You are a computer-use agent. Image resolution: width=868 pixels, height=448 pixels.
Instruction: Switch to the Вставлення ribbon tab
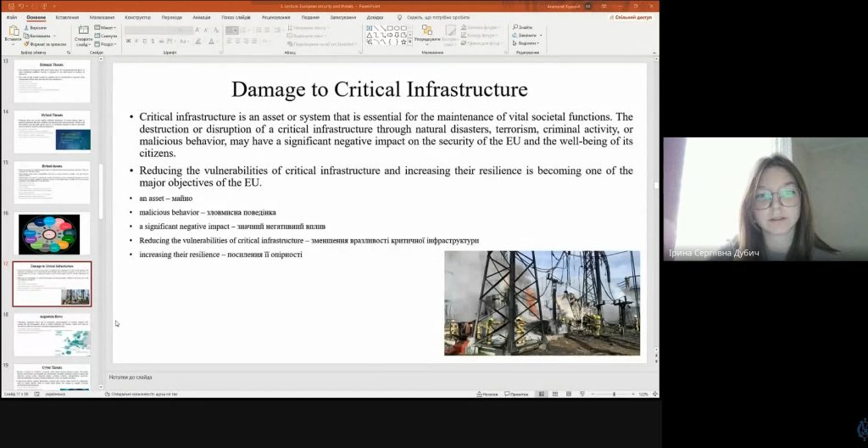pyautogui.click(x=67, y=17)
